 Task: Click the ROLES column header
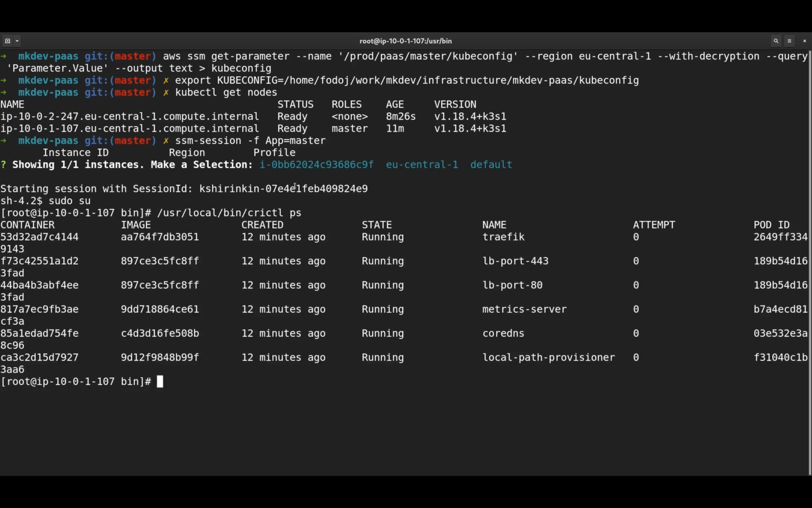[x=347, y=104]
